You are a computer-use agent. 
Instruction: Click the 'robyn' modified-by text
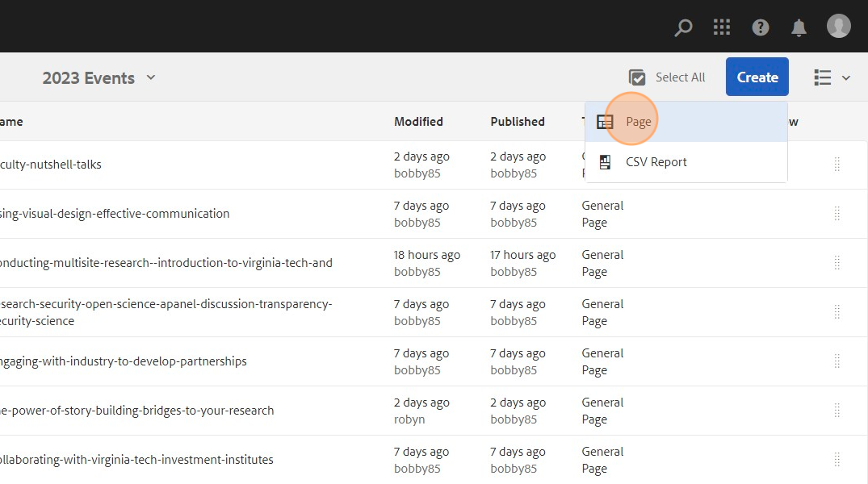[409, 419]
